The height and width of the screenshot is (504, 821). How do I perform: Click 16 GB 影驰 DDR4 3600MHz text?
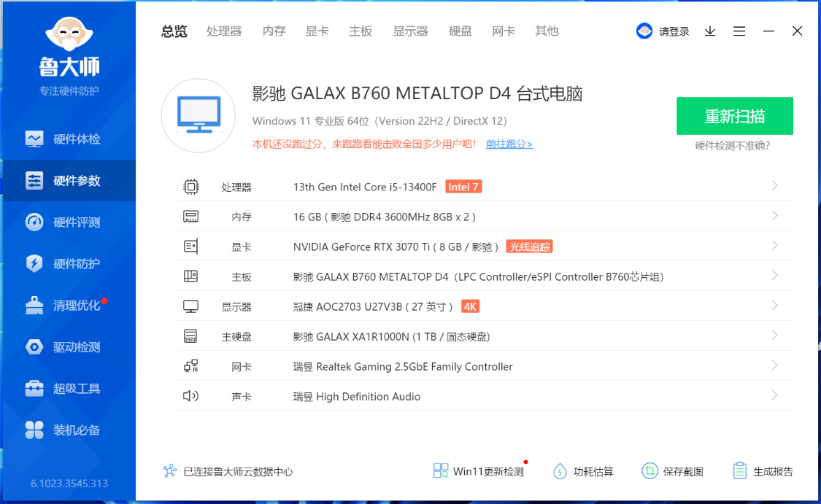pos(385,217)
